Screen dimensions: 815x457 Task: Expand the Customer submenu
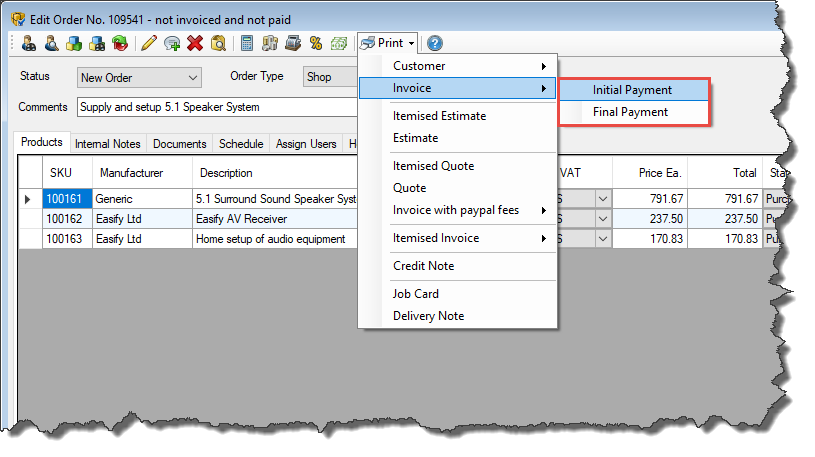click(469, 66)
